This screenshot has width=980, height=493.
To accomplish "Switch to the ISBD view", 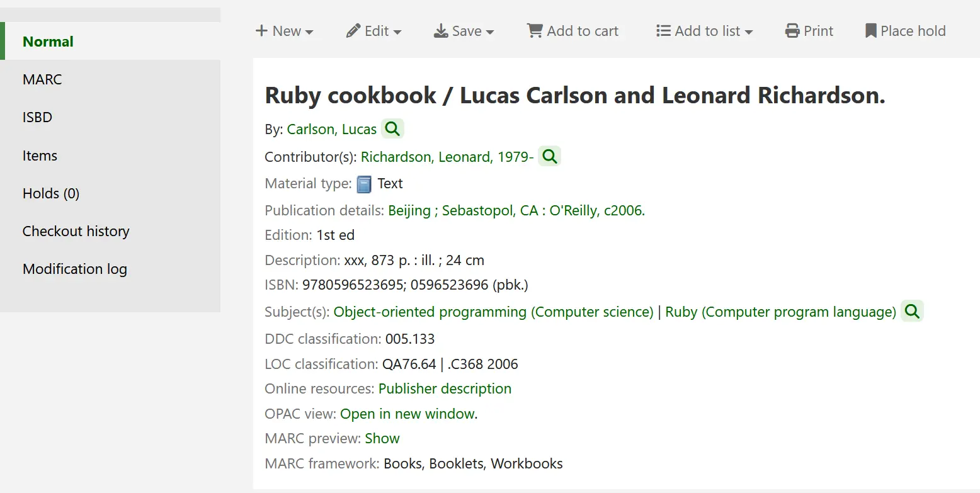I will click(x=110, y=117).
